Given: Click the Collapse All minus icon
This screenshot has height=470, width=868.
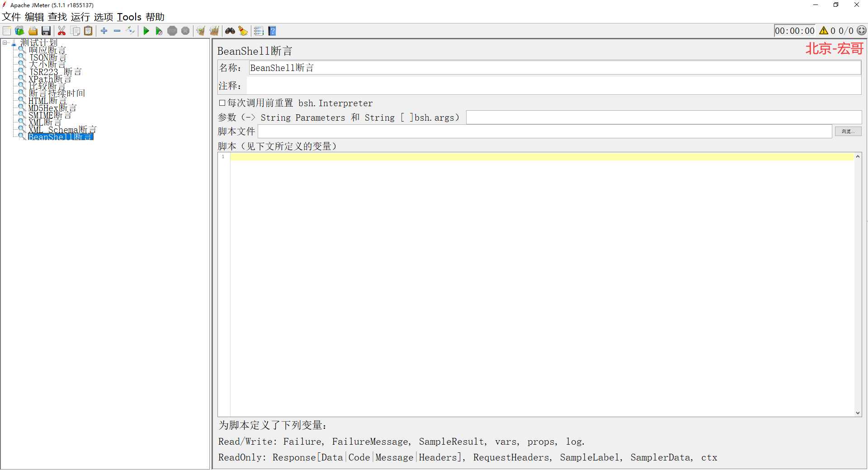Looking at the screenshot, I should [117, 31].
